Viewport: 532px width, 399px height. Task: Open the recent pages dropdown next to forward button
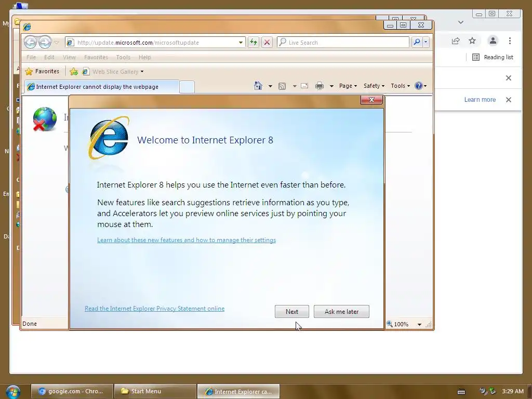point(56,43)
